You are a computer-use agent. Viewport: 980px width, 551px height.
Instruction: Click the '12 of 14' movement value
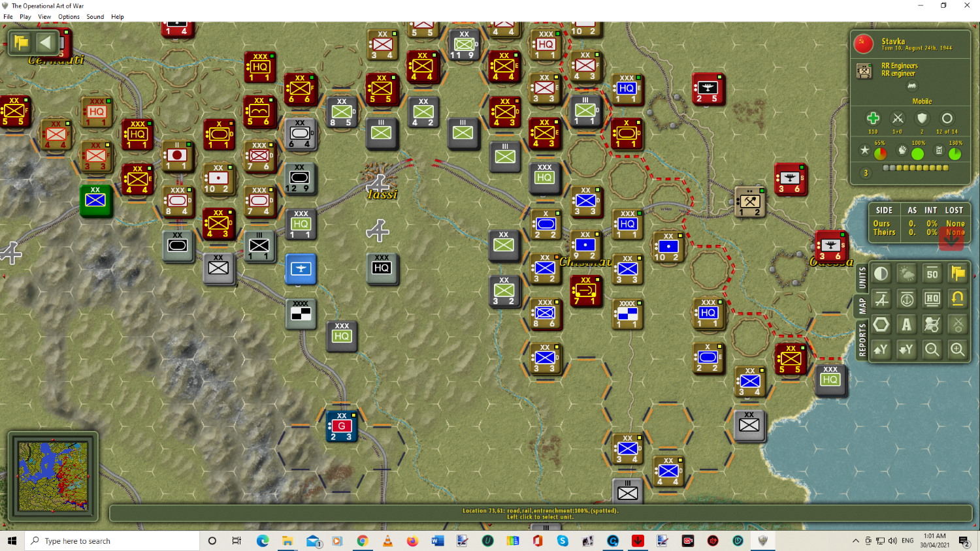pos(947,132)
